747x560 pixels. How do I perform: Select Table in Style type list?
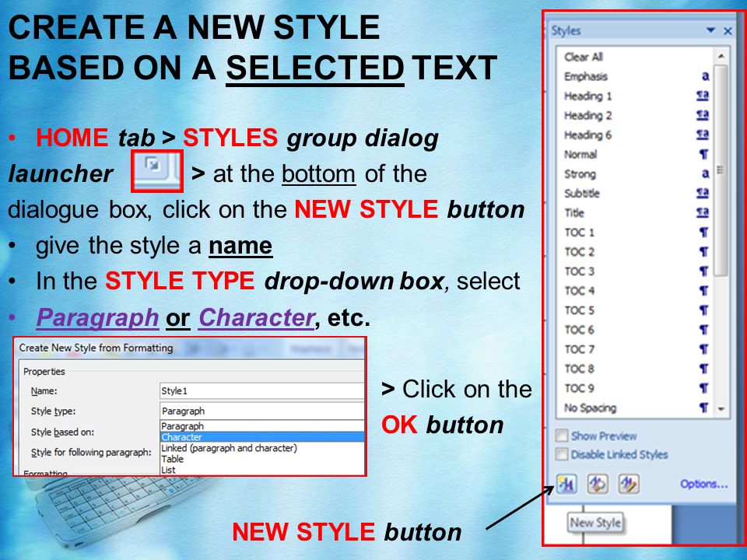(x=261, y=459)
